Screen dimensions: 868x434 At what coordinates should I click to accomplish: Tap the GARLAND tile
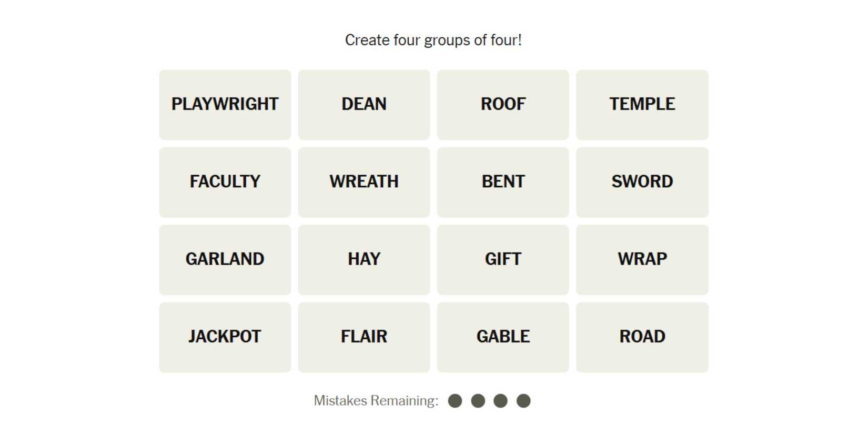pyautogui.click(x=225, y=259)
